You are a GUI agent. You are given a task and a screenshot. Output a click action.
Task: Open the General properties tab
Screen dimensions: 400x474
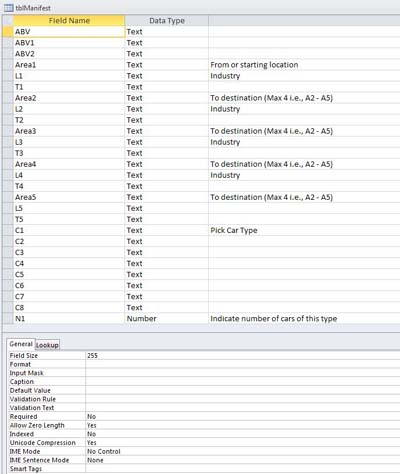pos(21,344)
